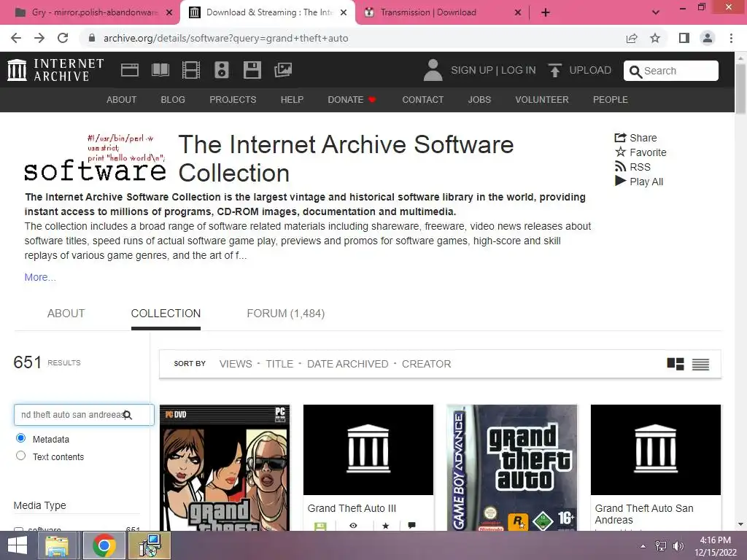Click the user avatar icon

(433, 70)
